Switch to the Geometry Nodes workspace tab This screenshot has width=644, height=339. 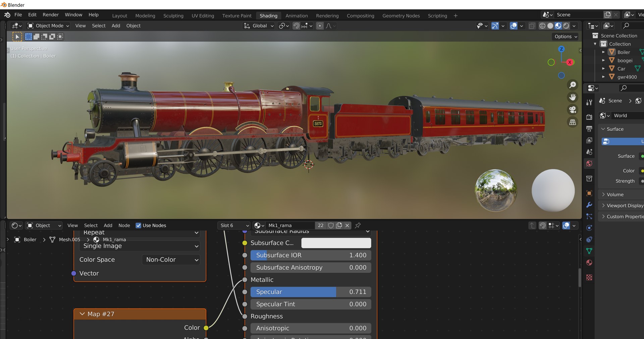pyautogui.click(x=401, y=16)
